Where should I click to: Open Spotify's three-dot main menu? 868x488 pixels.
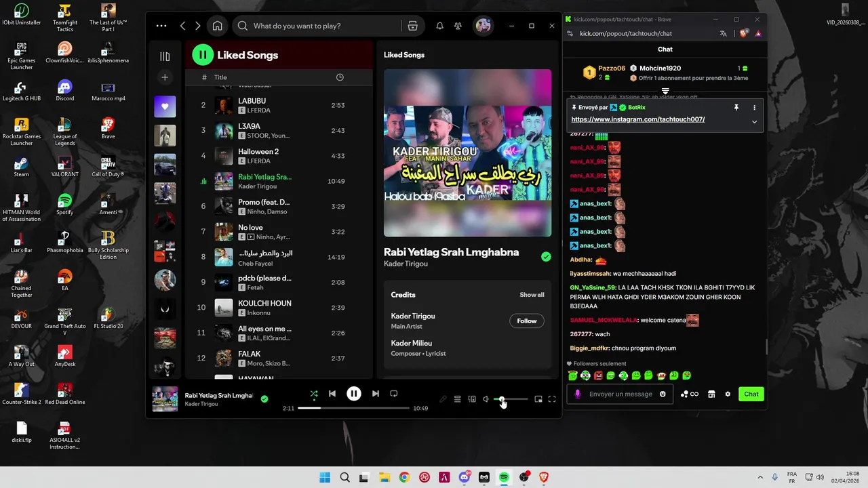click(x=161, y=26)
